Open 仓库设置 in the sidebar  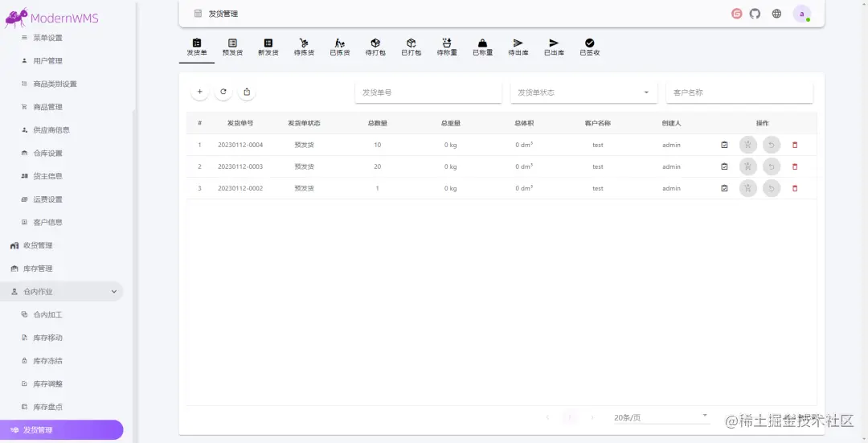click(47, 154)
